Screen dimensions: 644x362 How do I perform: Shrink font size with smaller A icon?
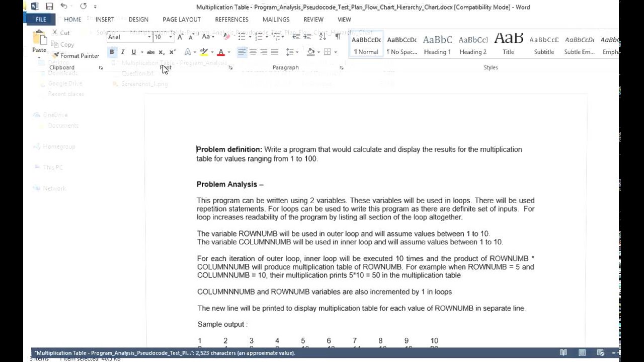(191, 37)
